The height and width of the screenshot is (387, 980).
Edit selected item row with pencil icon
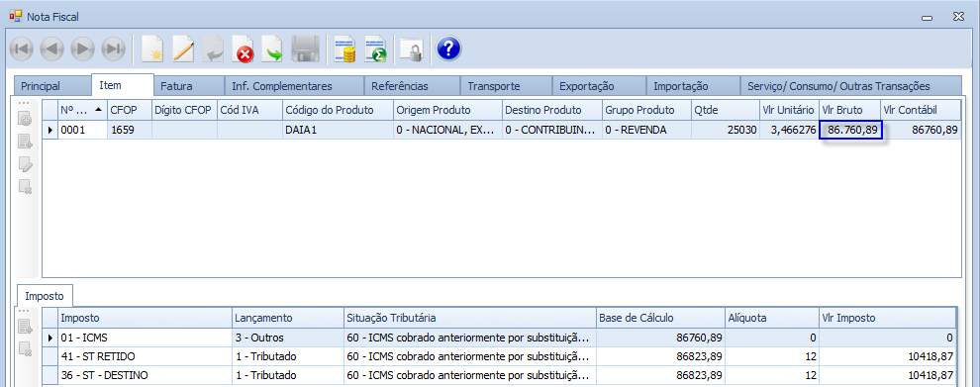coord(25,163)
